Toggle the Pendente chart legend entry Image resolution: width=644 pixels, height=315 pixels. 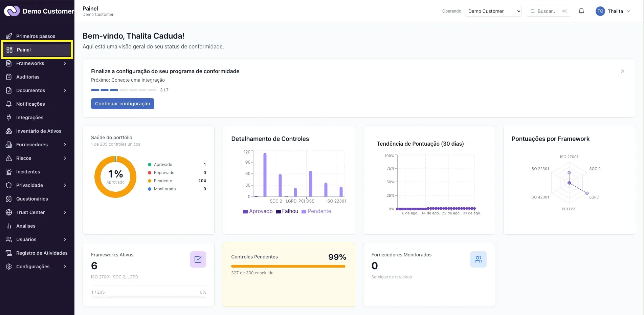tap(316, 211)
